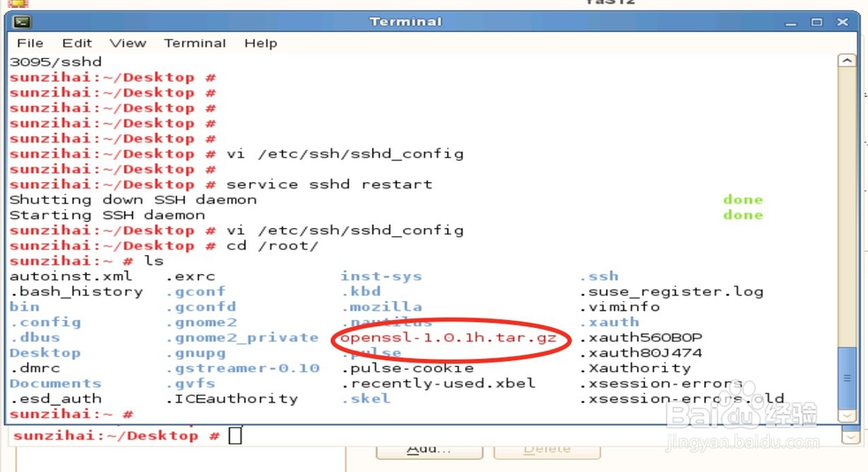Click the bin directory name
The image size is (868, 472).
click(24, 306)
